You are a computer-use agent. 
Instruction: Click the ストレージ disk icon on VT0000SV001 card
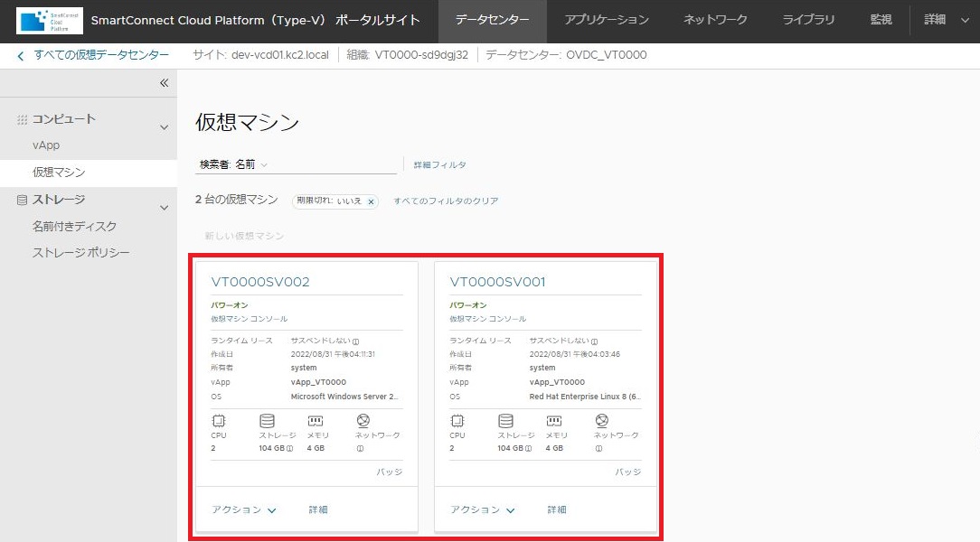[505, 421]
